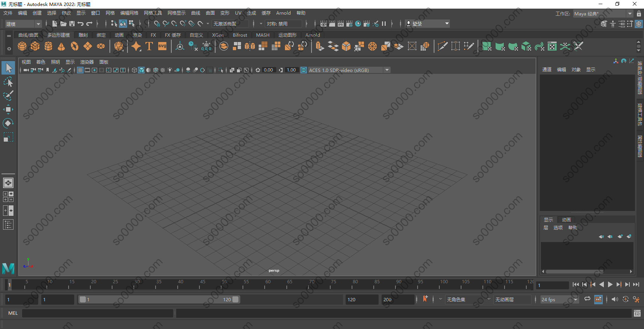Image resolution: width=644 pixels, height=329 pixels.
Task: Create a polygon cube from shelf
Action: 35,46
